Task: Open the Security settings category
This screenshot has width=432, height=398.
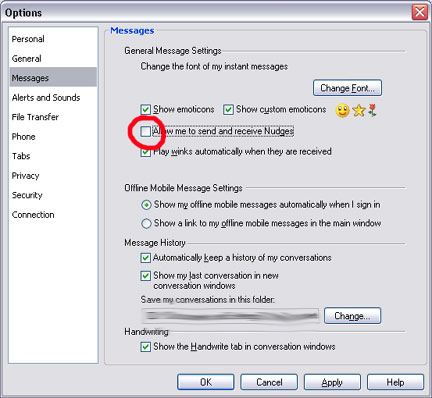Action: click(x=27, y=195)
